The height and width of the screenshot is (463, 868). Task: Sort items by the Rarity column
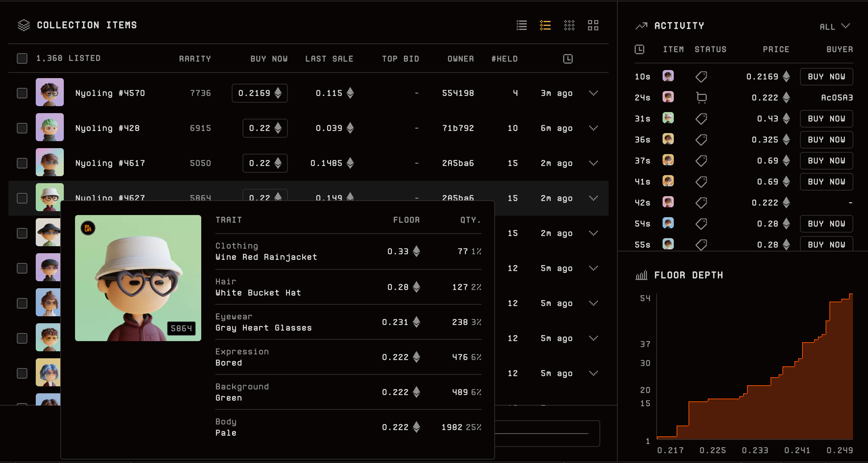coord(195,59)
